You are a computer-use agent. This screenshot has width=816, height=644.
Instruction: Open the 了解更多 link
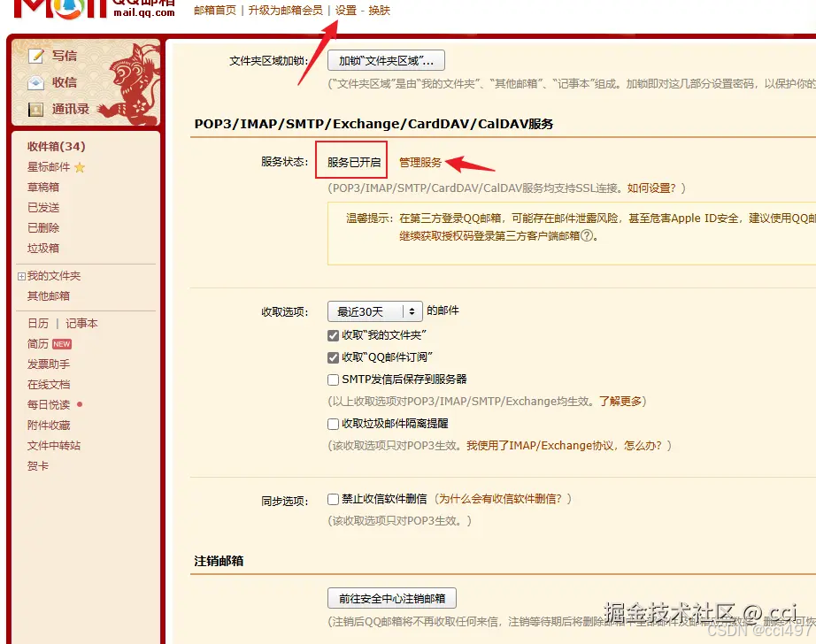point(620,401)
